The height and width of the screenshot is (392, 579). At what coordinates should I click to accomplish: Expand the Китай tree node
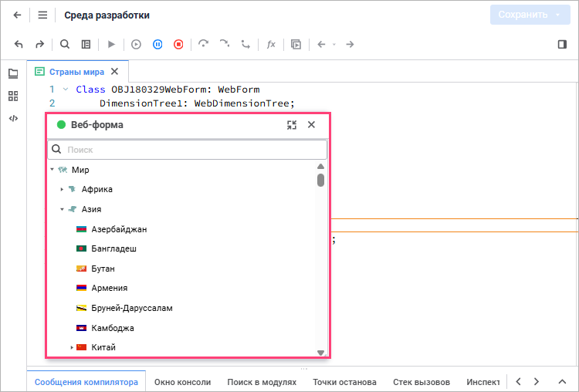[72, 347]
